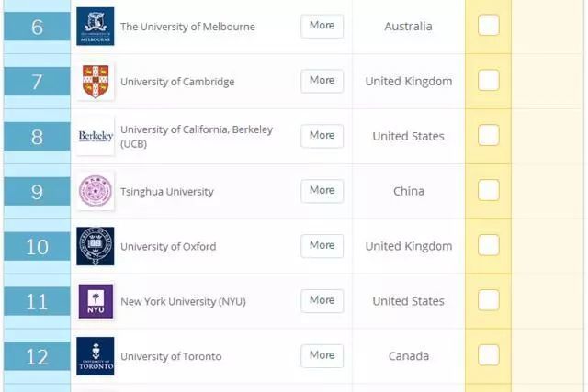Open the University of Oxford name link
The height and width of the screenshot is (392, 588).
tap(168, 247)
